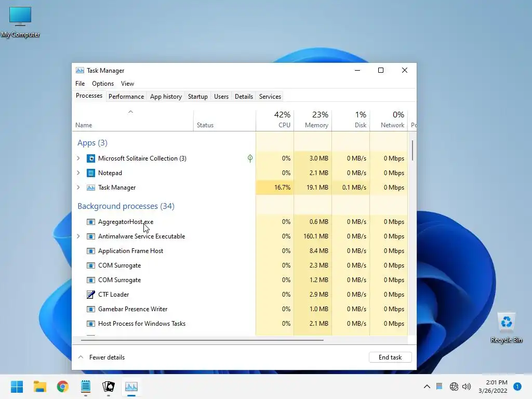Image resolution: width=532 pixels, height=399 pixels.
Task: Open the Options menu
Action: [103, 84]
